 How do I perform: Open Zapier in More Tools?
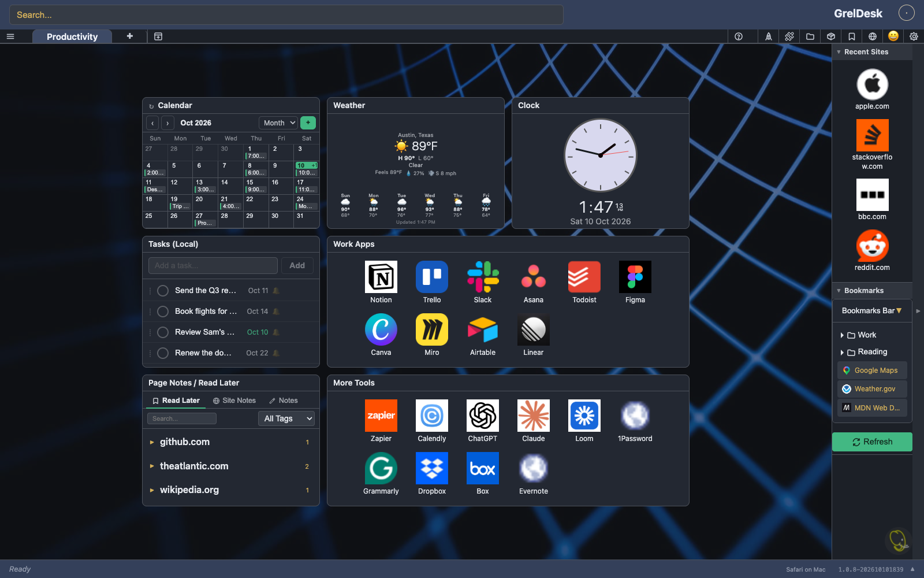click(x=381, y=416)
